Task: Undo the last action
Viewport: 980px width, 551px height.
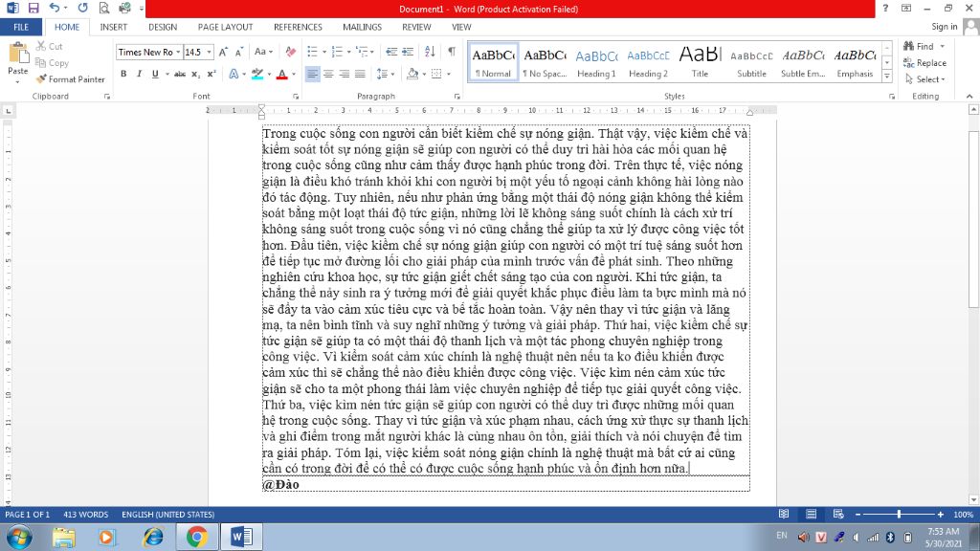Action: pos(55,9)
